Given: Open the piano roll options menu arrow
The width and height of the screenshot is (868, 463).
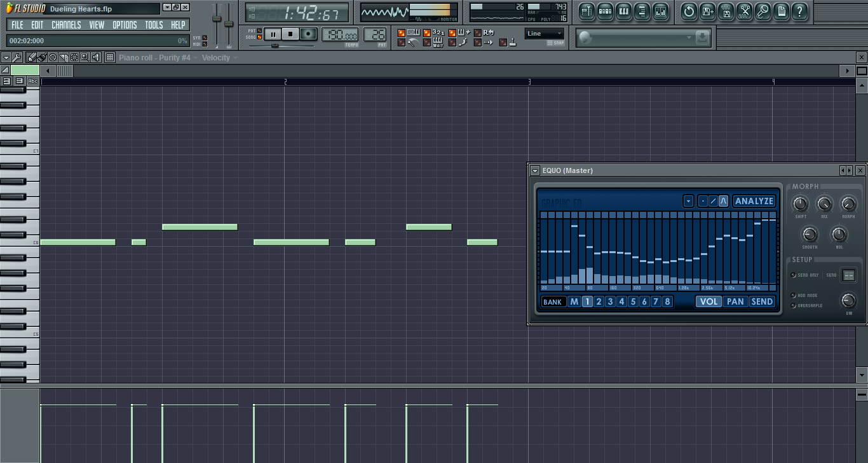Looking at the screenshot, I should [6, 57].
